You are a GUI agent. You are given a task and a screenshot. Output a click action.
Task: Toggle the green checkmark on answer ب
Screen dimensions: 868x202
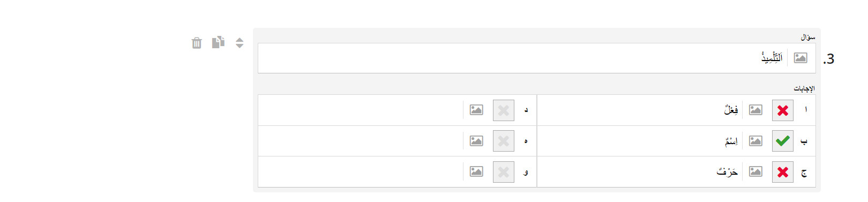pos(783,141)
